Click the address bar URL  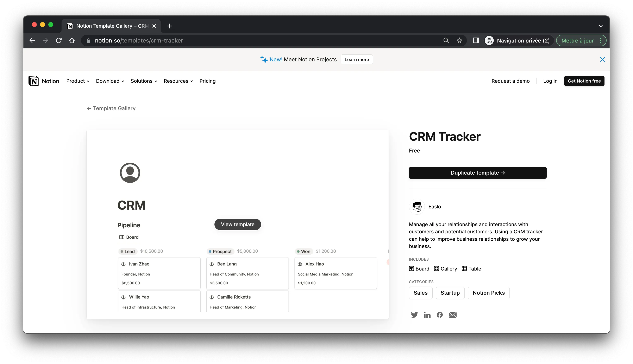(139, 40)
